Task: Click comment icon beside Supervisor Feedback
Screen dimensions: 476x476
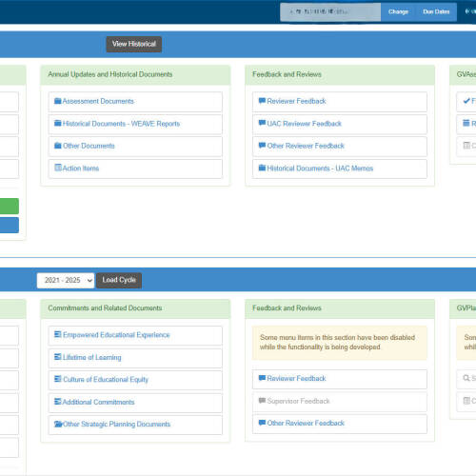Action: tap(262, 401)
